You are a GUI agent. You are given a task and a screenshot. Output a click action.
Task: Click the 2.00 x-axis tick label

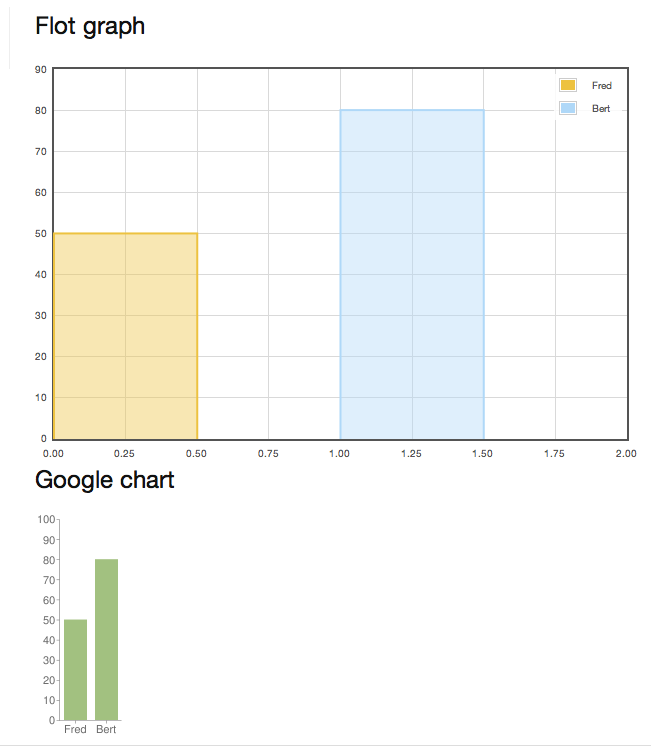point(626,453)
